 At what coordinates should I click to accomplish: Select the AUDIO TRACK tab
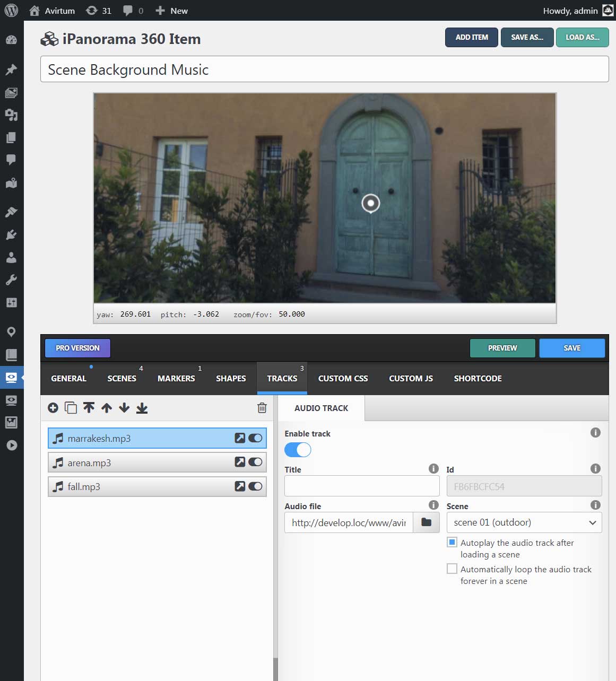pyautogui.click(x=322, y=408)
